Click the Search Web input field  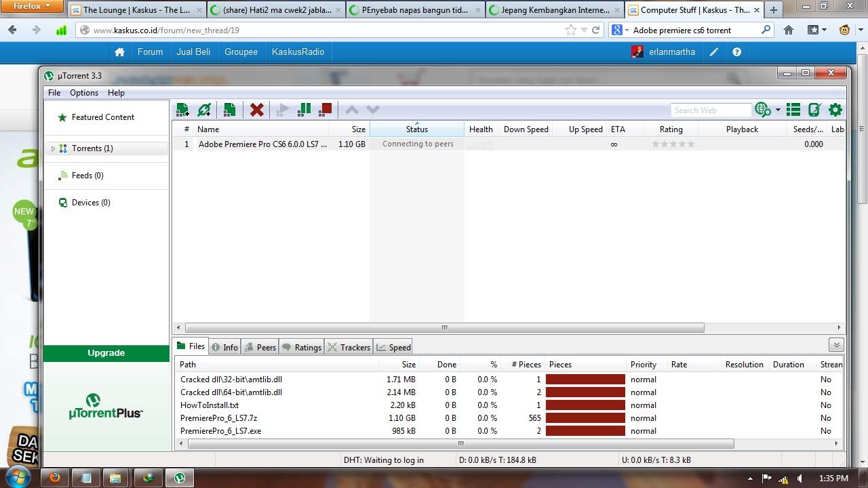point(711,110)
